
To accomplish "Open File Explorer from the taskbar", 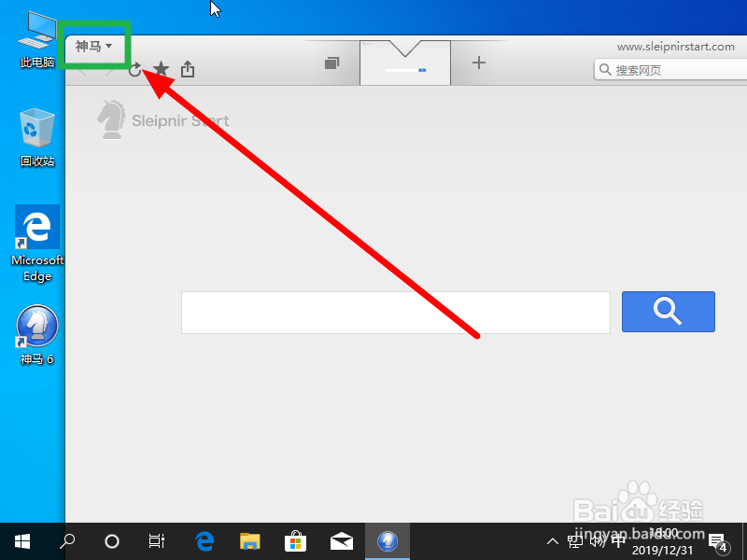I will click(249, 541).
